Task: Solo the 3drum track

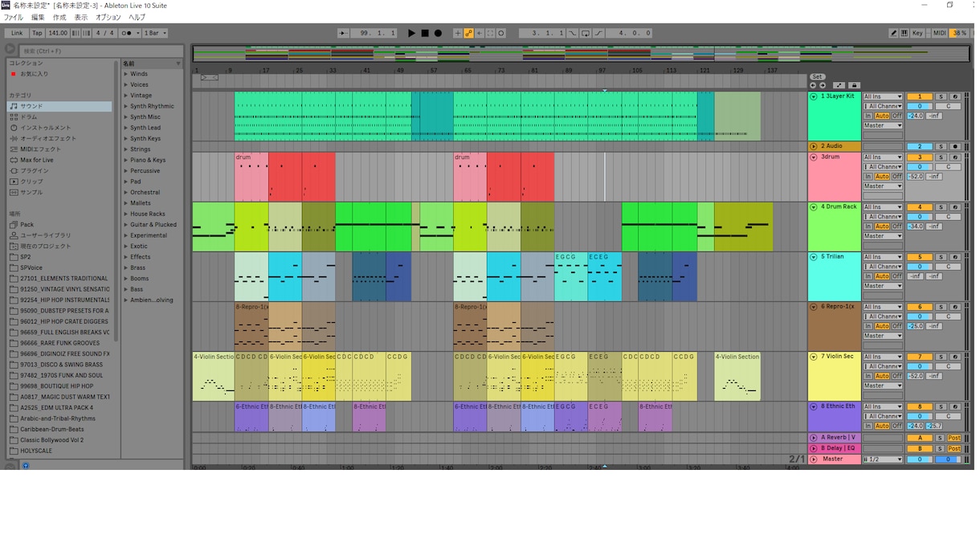Action: 941,157
